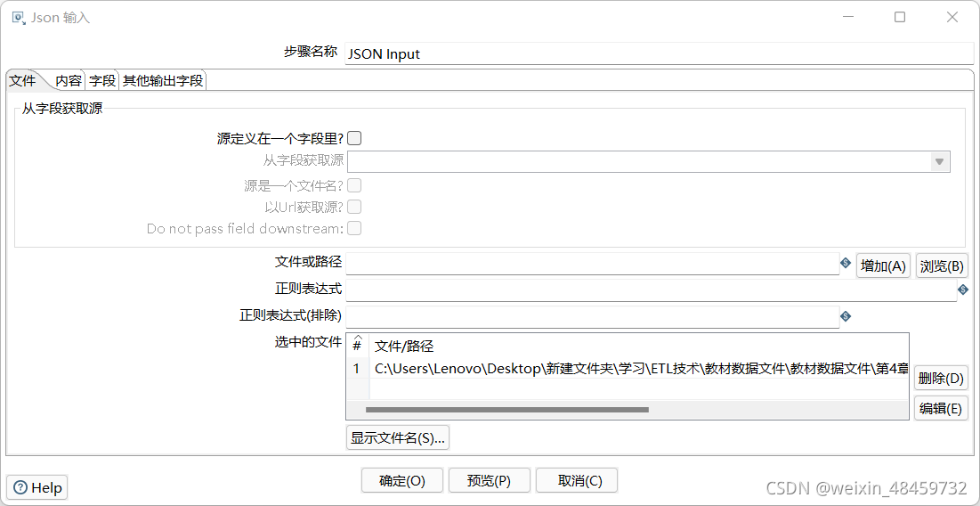This screenshot has width=980, height=506.
Task: Open Help at the dialog's bottom left
Action: [x=37, y=487]
